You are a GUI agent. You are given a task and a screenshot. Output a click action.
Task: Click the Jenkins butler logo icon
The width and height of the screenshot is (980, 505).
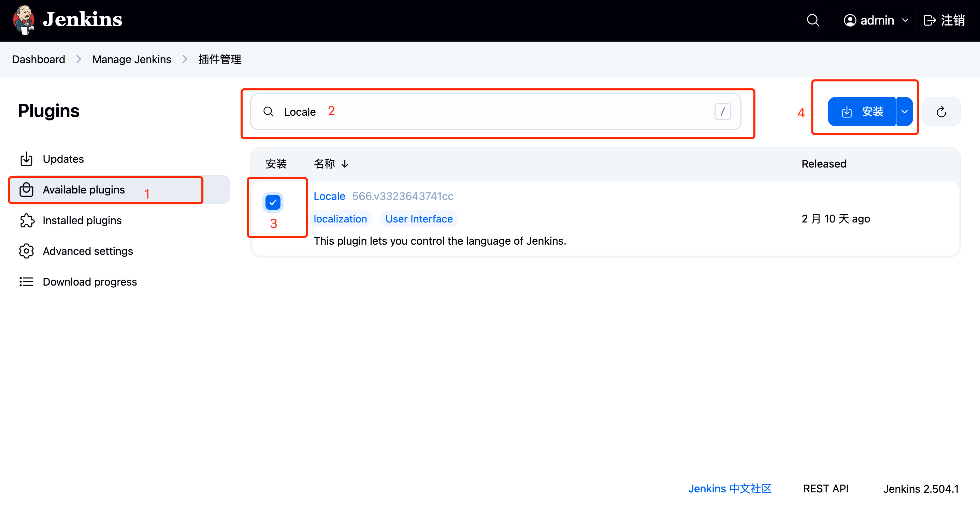24,20
